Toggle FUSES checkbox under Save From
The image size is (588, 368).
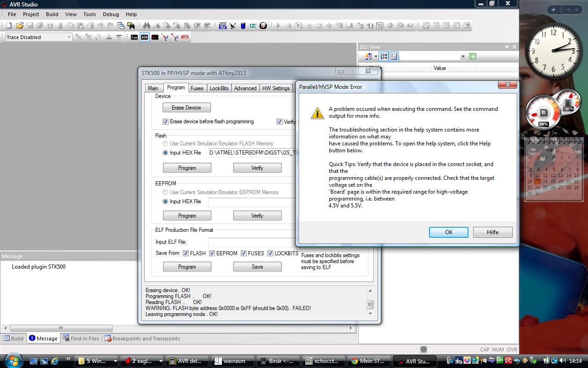point(243,253)
